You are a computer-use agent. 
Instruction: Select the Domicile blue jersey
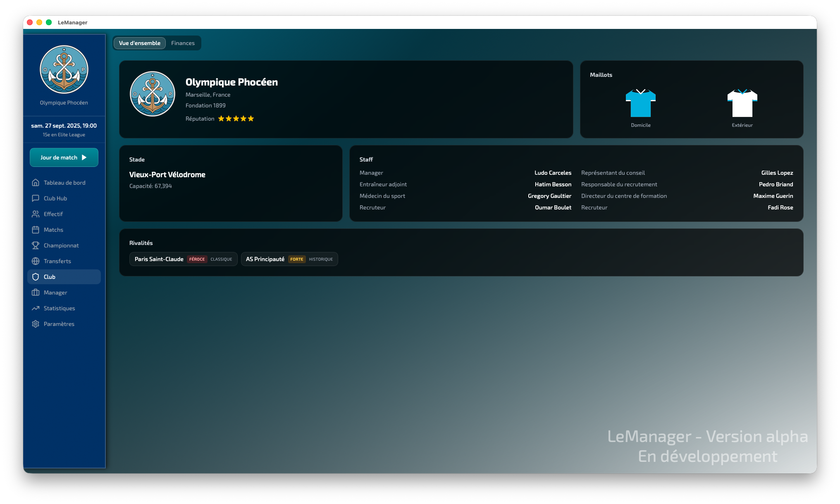(641, 103)
